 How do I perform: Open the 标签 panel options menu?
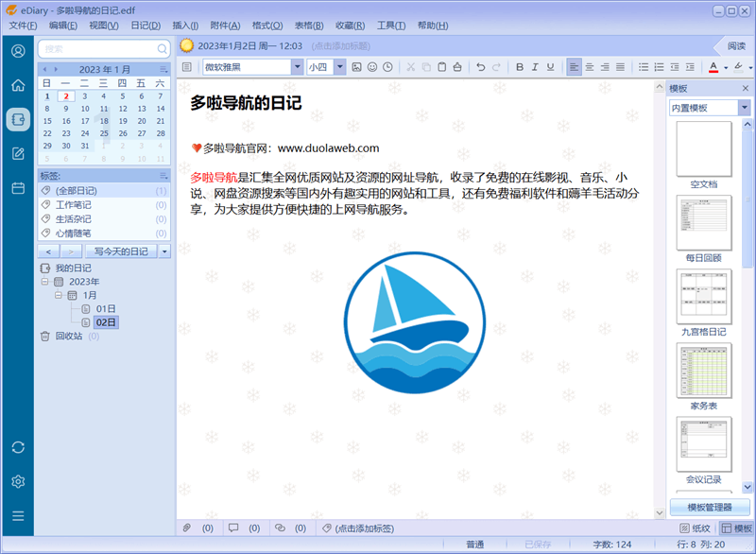point(163,176)
